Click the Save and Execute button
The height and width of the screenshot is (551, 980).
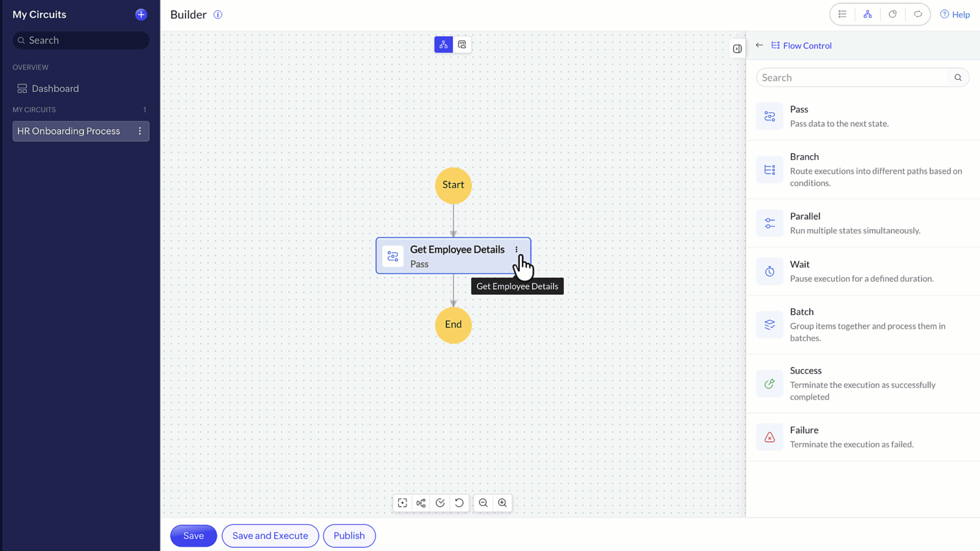[x=270, y=536]
